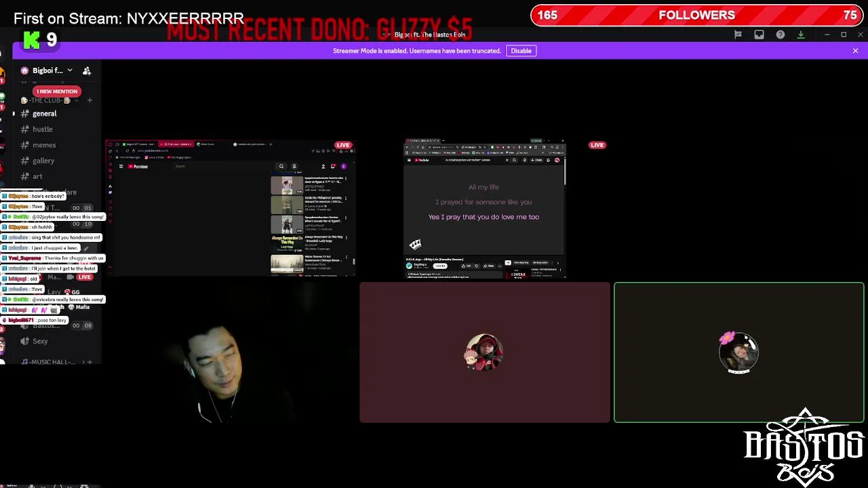Dismiss the Streamer Mode purple banner
Screen dimensions: 868x488
pyautogui.click(x=855, y=51)
